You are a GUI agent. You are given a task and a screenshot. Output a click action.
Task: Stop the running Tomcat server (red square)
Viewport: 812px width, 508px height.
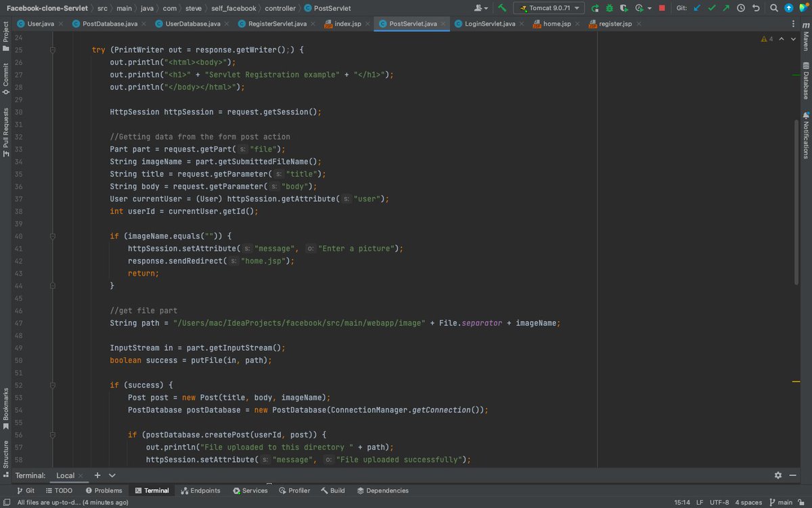coord(662,7)
